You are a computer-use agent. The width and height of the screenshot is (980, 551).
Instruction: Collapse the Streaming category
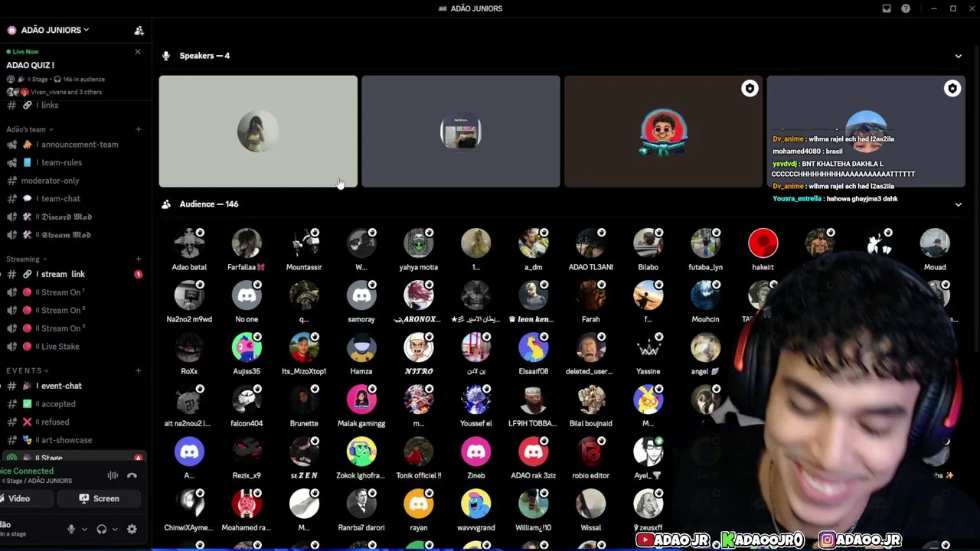[x=26, y=259]
